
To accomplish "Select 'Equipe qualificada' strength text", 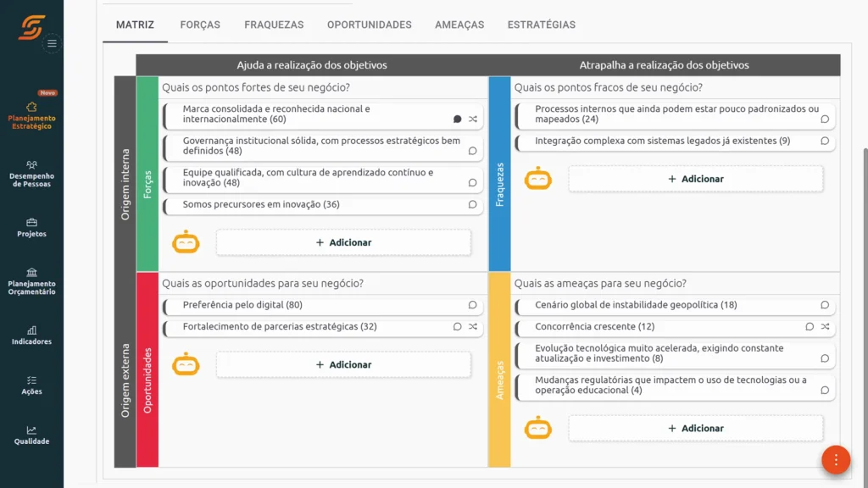I will (x=308, y=178).
